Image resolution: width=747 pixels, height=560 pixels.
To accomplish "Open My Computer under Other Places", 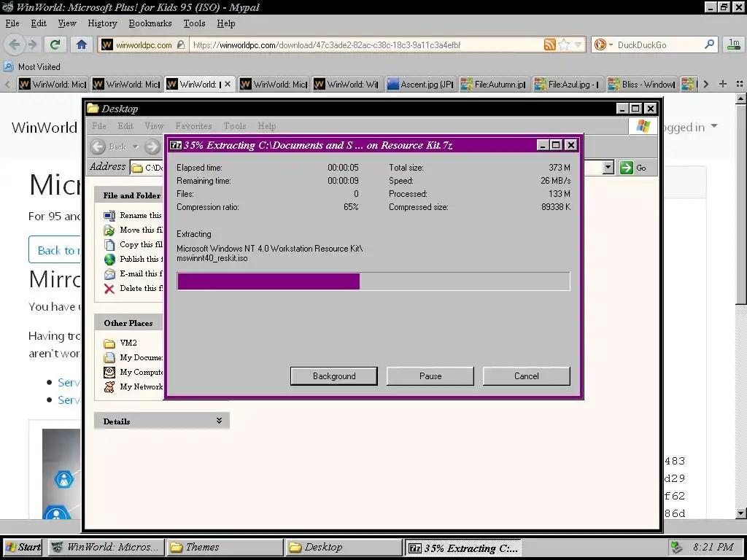I will click(x=133, y=372).
